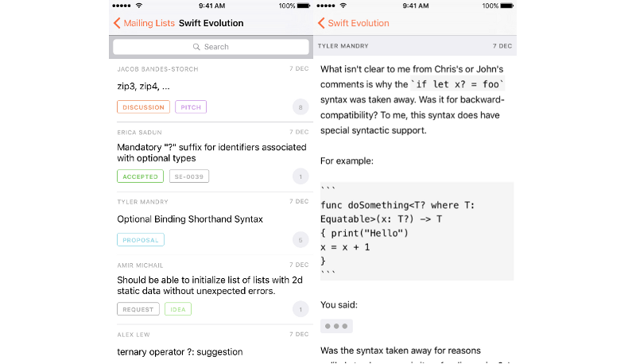Select the DISCUSSION tag

pyautogui.click(x=143, y=107)
